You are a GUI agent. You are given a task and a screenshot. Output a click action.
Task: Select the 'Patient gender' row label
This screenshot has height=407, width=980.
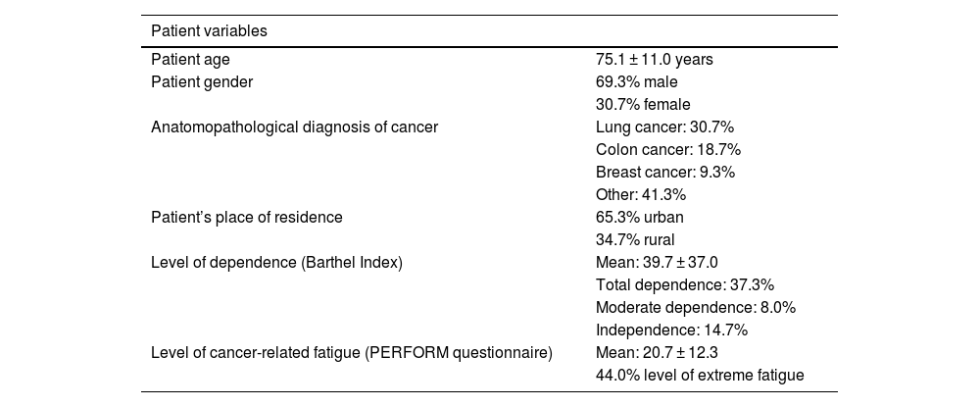pyautogui.click(x=202, y=82)
